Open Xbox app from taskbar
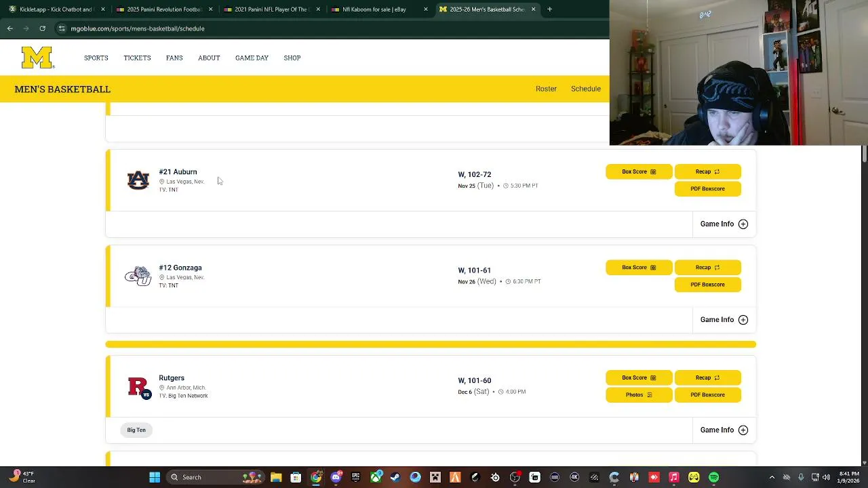This screenshot has width=868, height=488. [x=376, y=477]
